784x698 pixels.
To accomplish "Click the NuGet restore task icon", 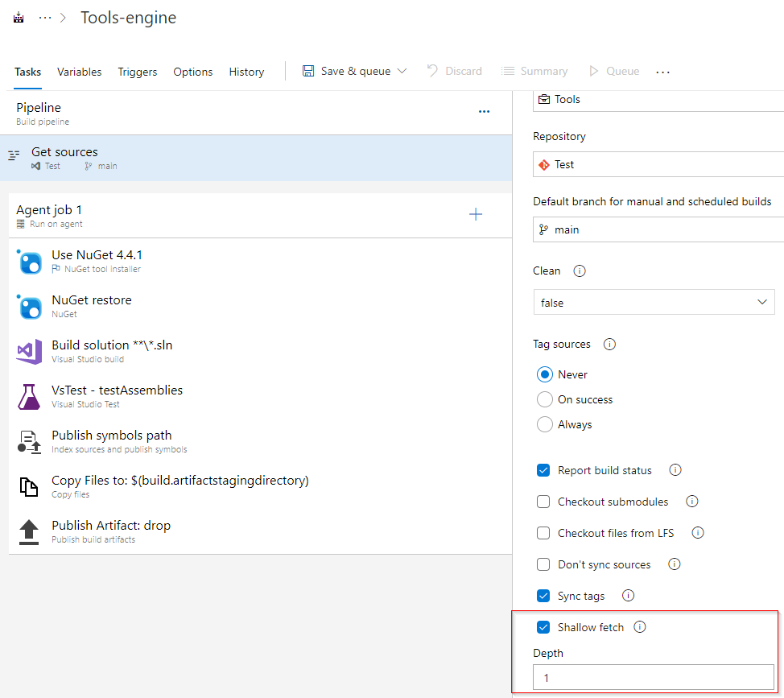I will 30,307.
